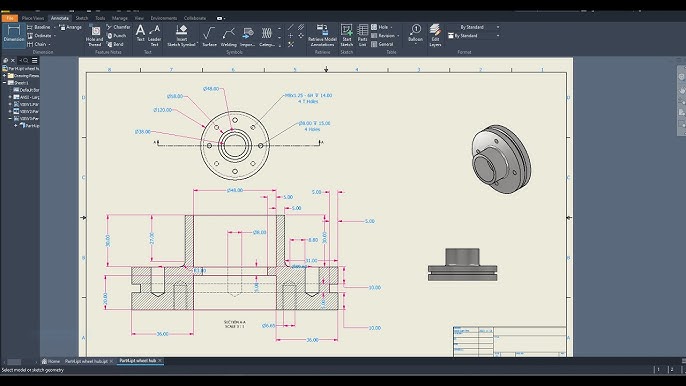Click the isometric hub view in drawing
The image size is (686, 386).
click(501, 159)
